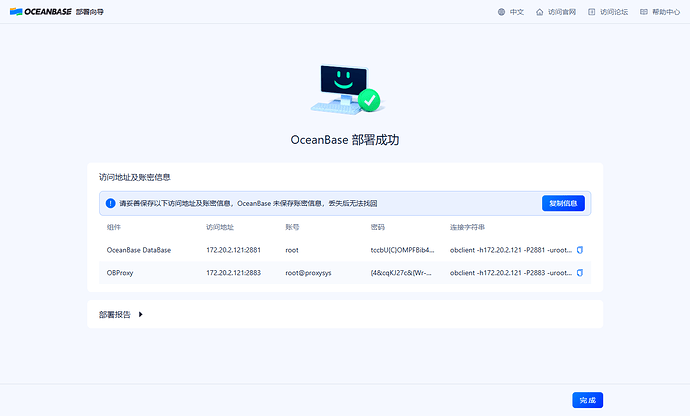
Task: Click the 部署向导 header text
Action: [90, 12]
